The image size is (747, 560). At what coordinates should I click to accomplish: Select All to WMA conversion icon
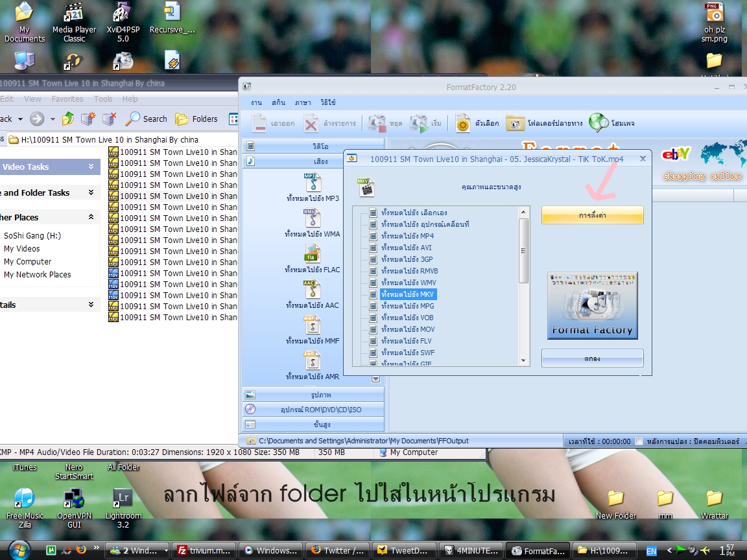(x=313, y=218)
